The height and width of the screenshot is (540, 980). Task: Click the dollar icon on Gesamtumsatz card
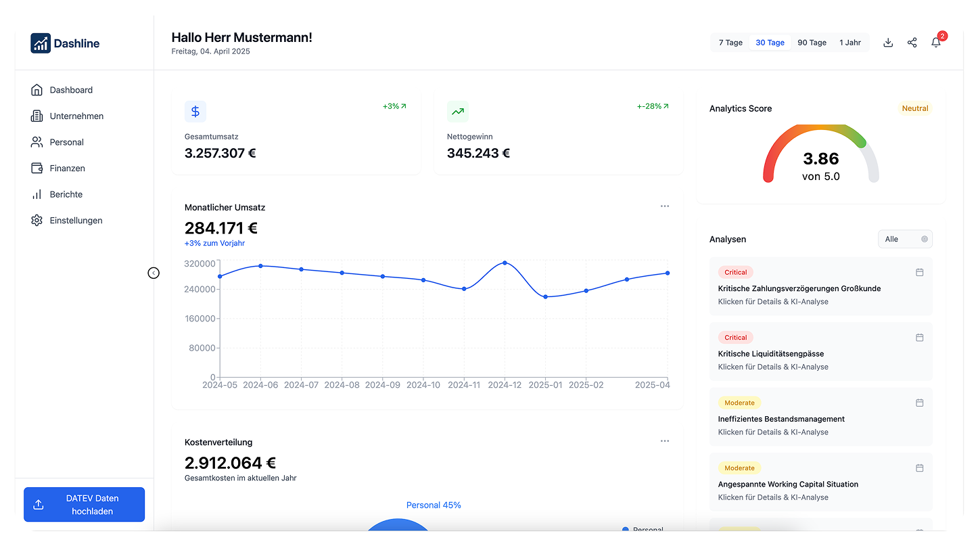[195, 112]
